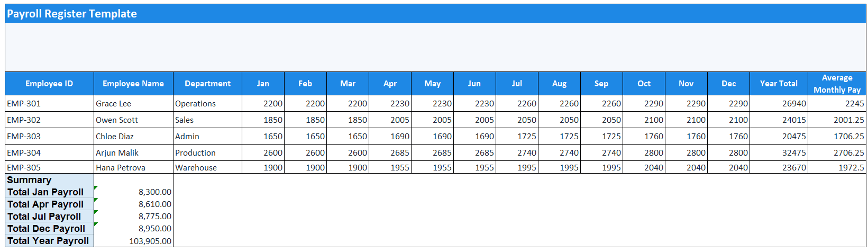Select the Oct column header
This screenshot has height=252, width=868.
[x=644, y=84]
